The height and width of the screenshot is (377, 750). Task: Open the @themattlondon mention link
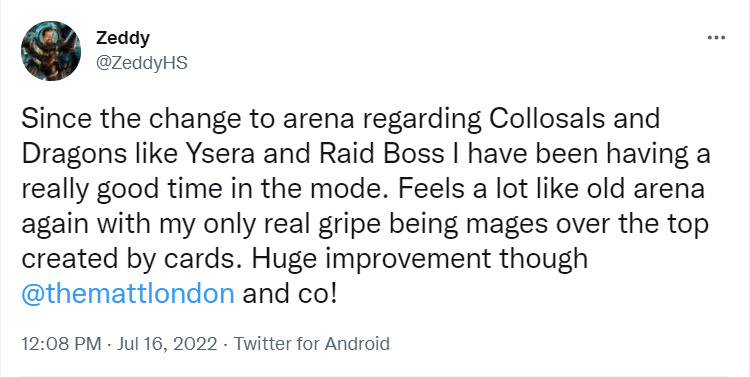[128, 294]
